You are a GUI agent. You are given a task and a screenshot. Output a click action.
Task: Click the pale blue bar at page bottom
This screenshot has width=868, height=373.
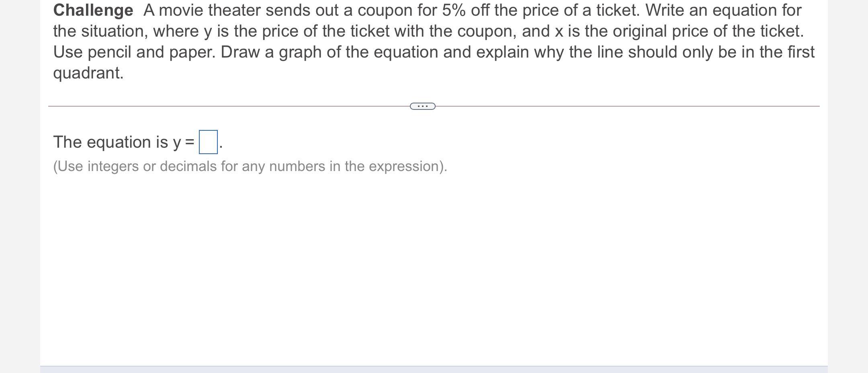[434, 369]
